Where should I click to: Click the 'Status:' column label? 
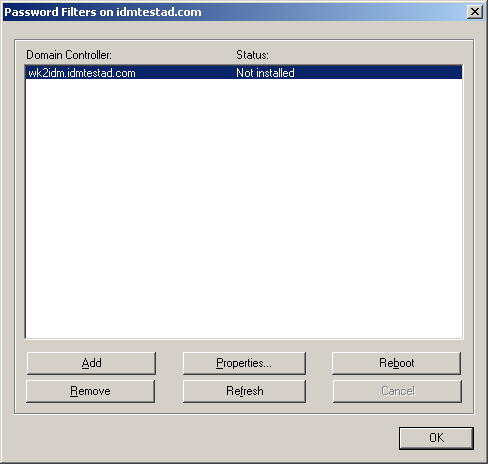(252, 55)
